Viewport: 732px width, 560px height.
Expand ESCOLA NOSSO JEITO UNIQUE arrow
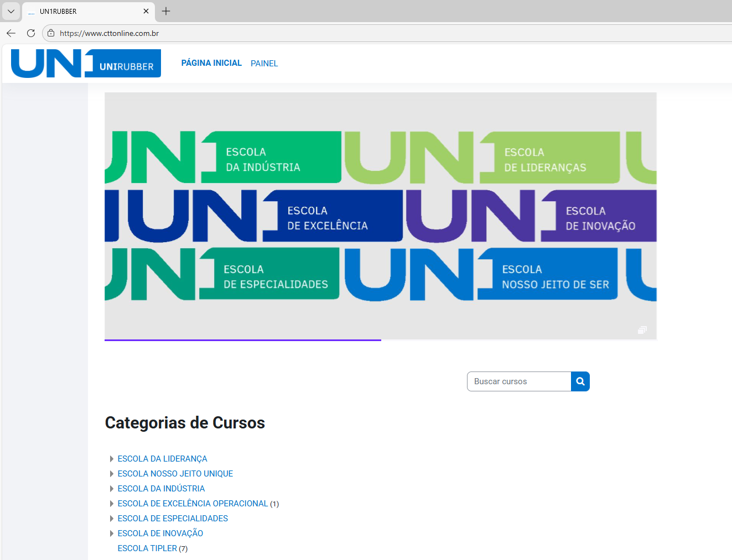(112, 474)
